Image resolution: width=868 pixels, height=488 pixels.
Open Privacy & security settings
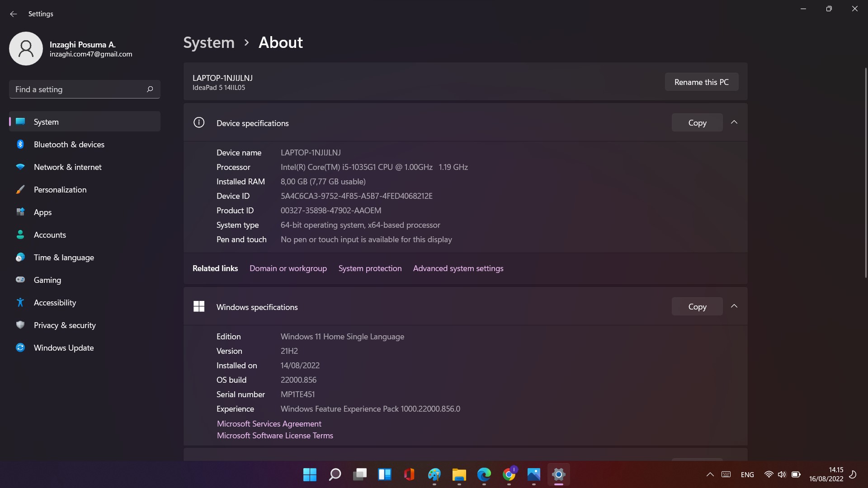tap(64, 325)
